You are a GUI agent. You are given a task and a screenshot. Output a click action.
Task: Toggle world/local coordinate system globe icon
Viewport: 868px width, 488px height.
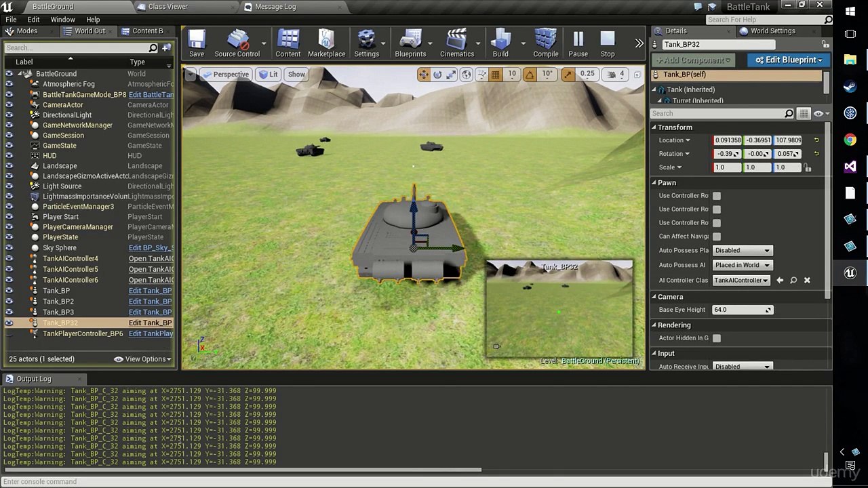point(467,74)
